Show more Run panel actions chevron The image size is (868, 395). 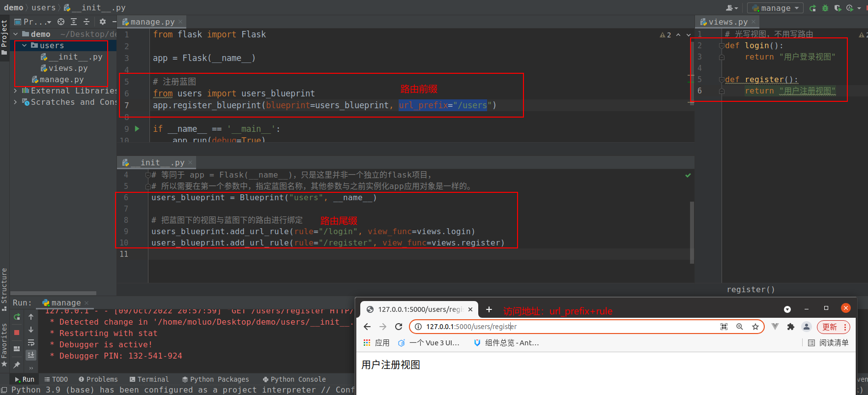point(31,367)
